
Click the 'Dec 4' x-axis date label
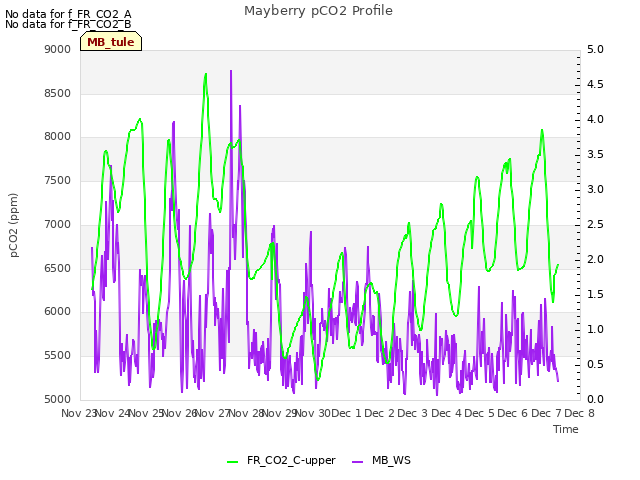tap(447, 413)
